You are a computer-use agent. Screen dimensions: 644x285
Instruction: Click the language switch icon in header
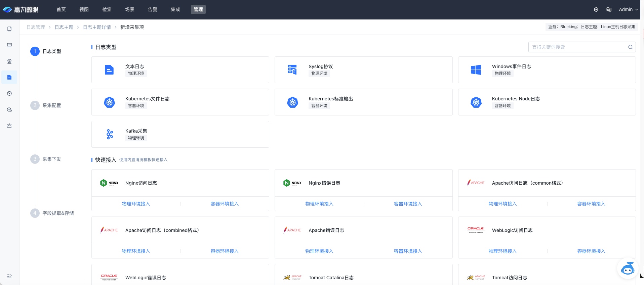[609, 9]
